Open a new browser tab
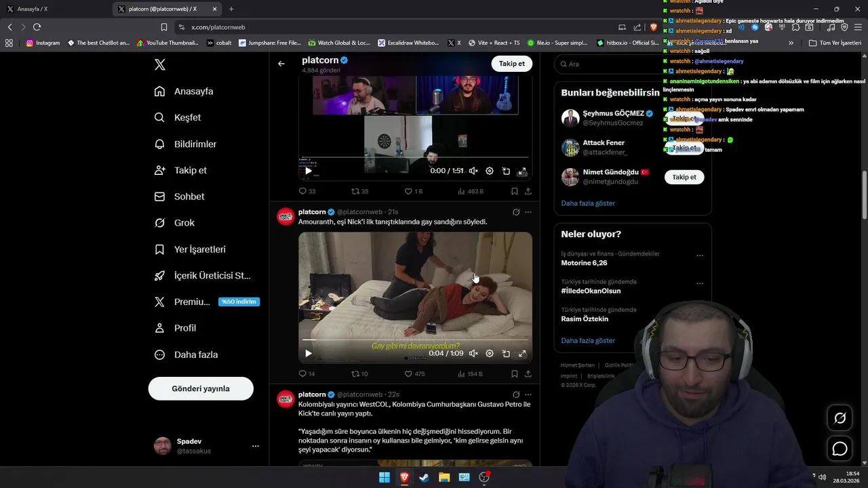This screenshot has width=868, height=488. pyautogui.click(x=231, y=9)
